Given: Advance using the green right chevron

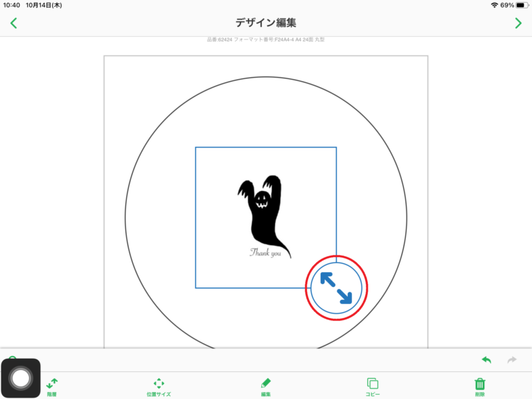Looking at the screenshot, I should [518, 23].
